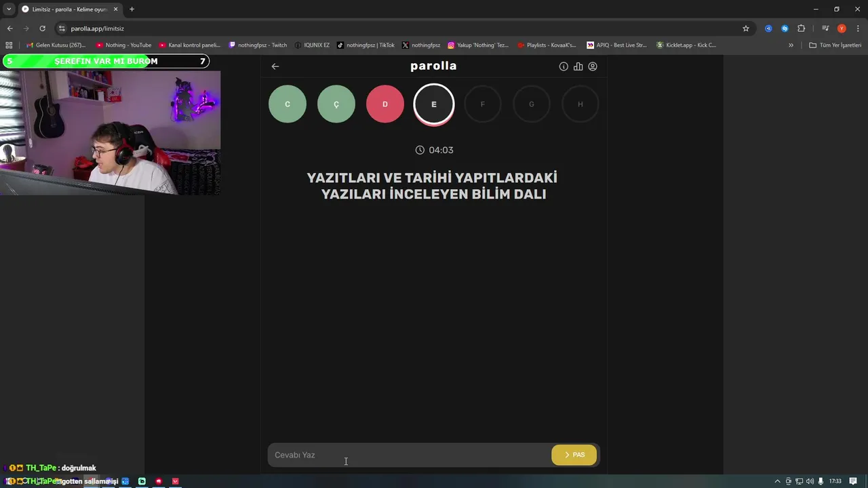The width and height of the screenshot is (868, 488).
Task: Click the parolla logo title
Action: [x=433, y=66]
